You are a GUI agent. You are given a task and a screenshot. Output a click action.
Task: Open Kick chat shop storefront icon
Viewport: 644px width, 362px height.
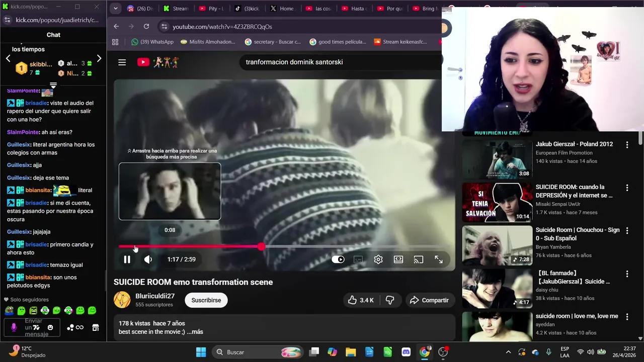96,328
